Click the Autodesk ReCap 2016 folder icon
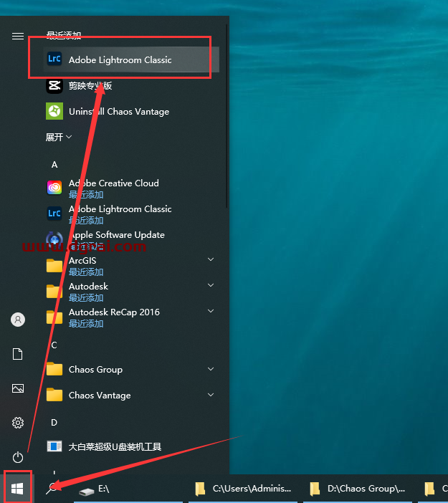The image size is (448, 503). pos(54,317)
